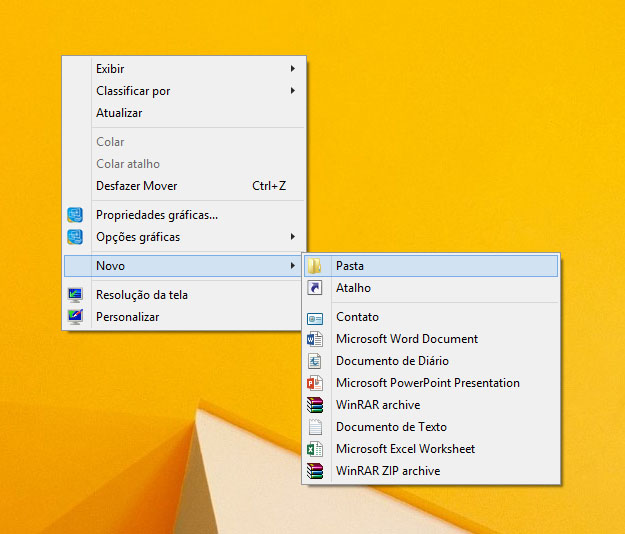Select WinRAR ZIP archive entry
This screenshot has width=625, height=534.
click(x=388, y=471)
